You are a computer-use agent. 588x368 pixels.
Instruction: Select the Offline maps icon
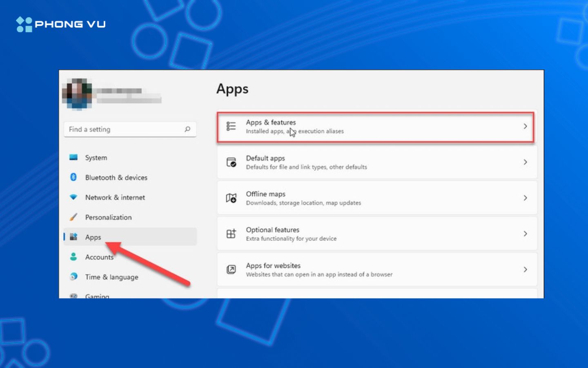tap(231, 198)
